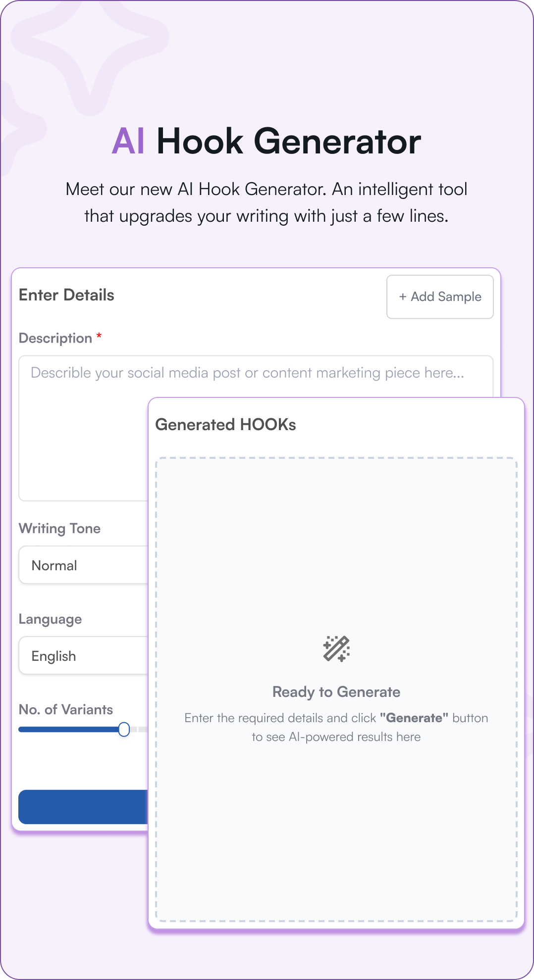The image size is (534, 980).
Task: Click the + Add Sample button
Action: [x=439, y=296]
